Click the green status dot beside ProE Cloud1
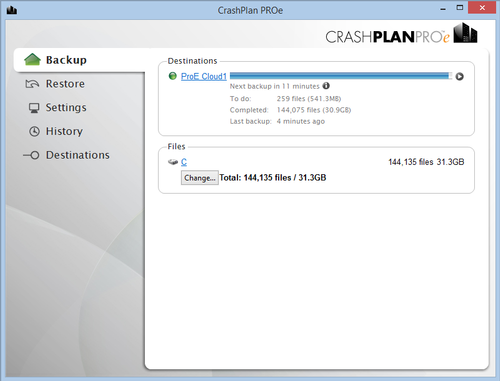The height and width of the screenshot is (381, 500). [173, 76]
